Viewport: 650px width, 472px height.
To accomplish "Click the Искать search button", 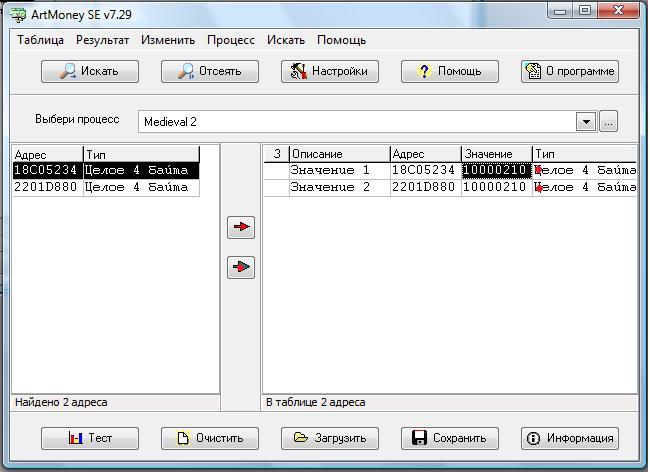I will coord(89,71).
